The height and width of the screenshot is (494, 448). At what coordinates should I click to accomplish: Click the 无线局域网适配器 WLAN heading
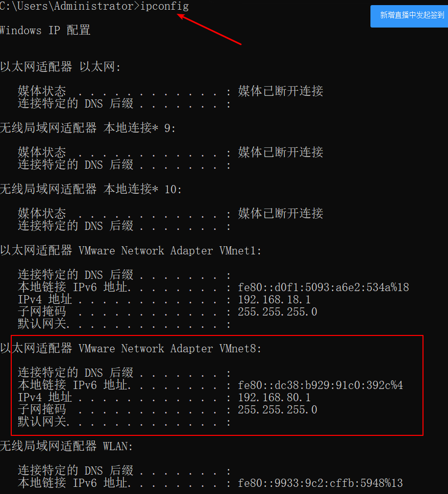(x=66, y=446)
